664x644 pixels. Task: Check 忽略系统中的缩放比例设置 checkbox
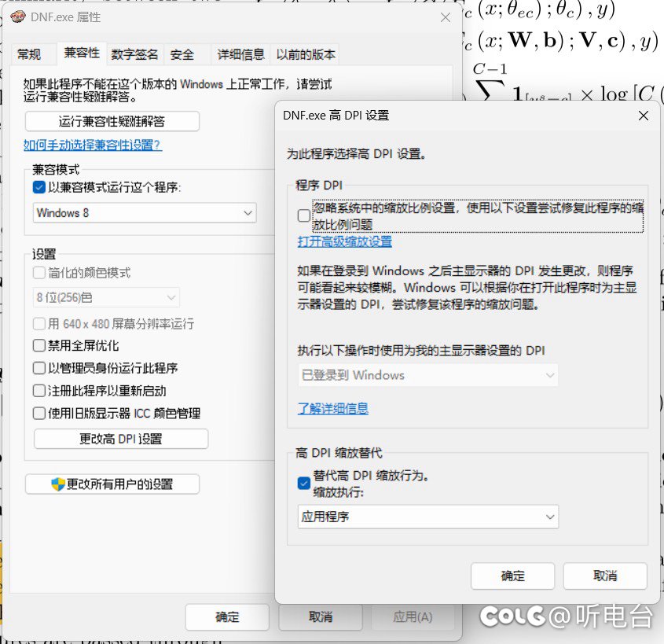click(303, 215)
